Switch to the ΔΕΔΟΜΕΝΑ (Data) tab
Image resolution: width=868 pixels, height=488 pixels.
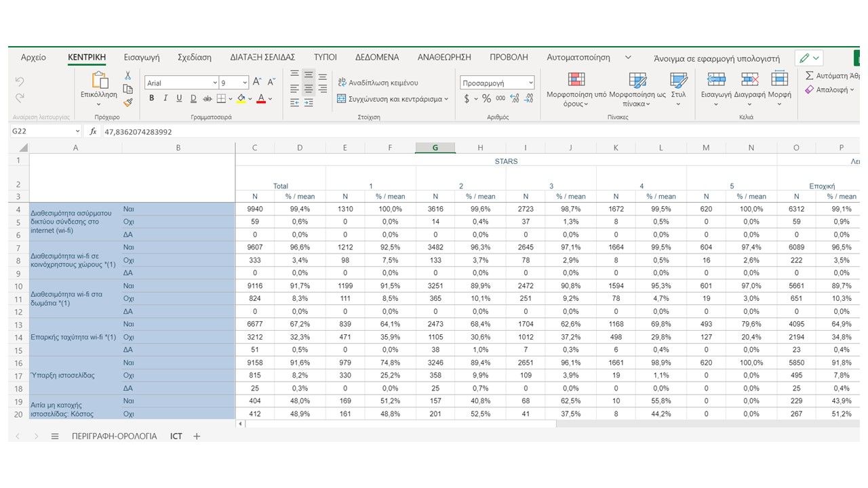pos(377,58)
